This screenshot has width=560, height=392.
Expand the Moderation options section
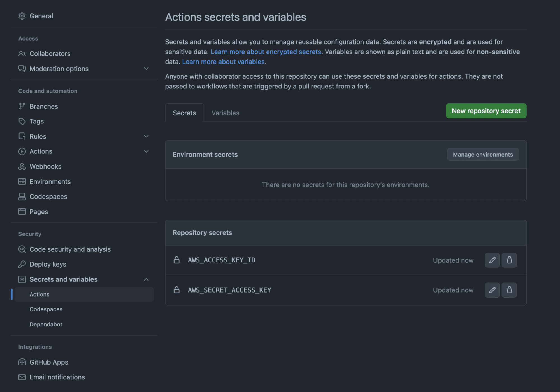pyautogui.click(x=146, y=69)
